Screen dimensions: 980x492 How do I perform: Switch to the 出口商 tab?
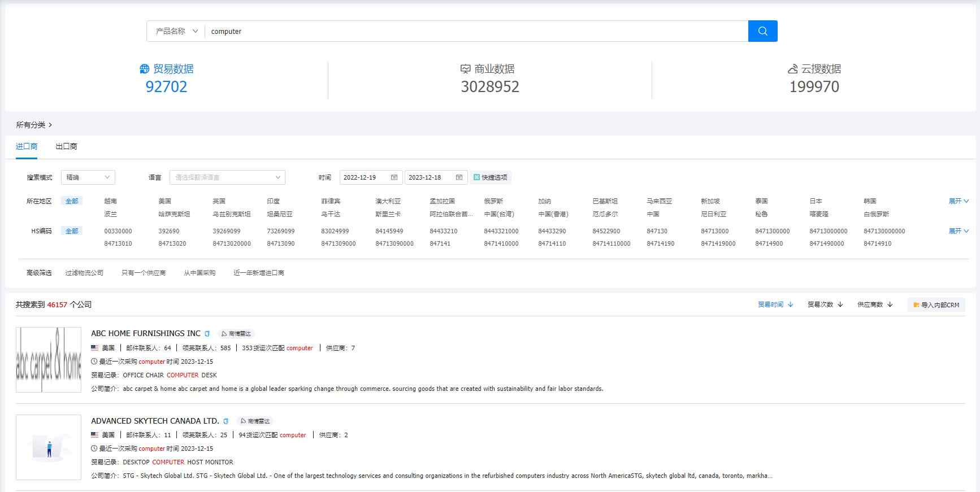pyautogui.click(x=66, y=146)
